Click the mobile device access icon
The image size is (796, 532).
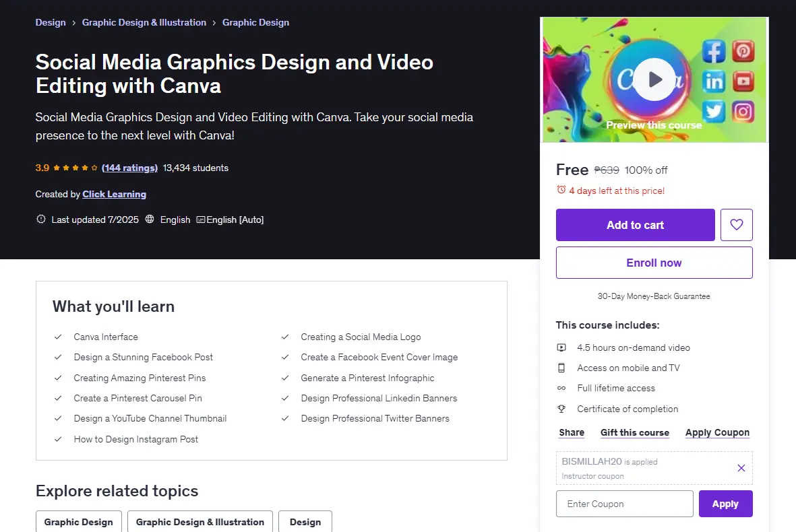pyautogui.click(x=561, y=368)
